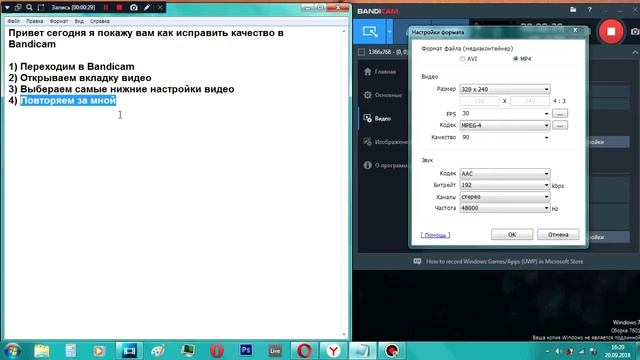Collapse the Bandicam panel with chevron
Screen dimensions: 640x360
pos(635,52)
